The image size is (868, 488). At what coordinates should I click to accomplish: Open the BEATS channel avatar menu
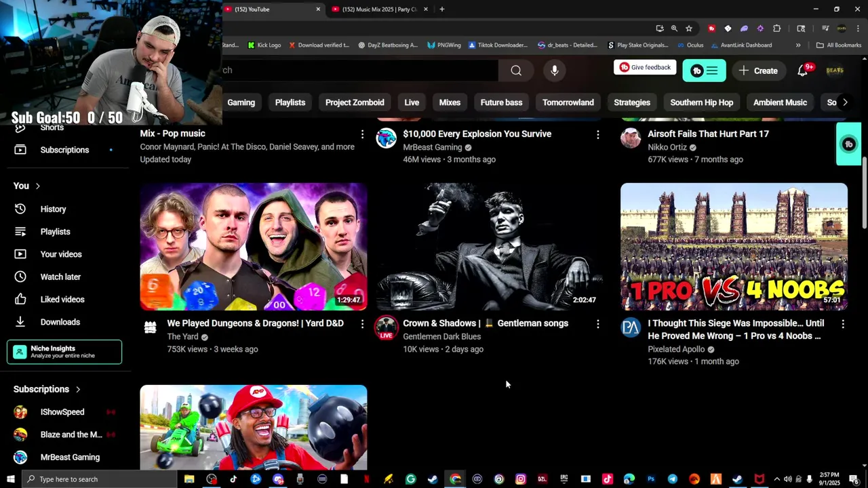point(835,70)
